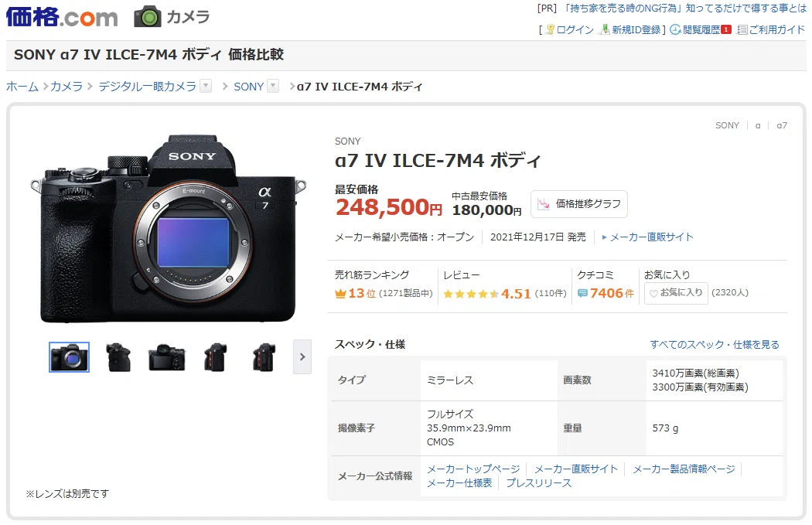Open 閲覧履歴 browsing history

tap(701, 30)
